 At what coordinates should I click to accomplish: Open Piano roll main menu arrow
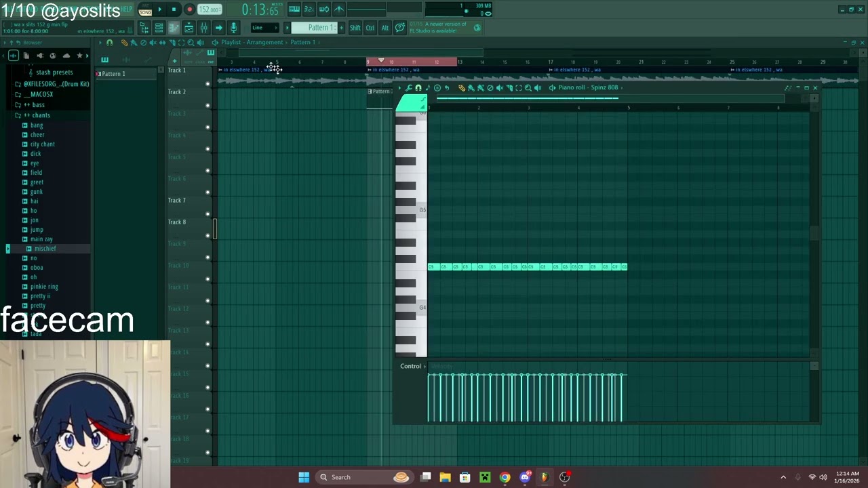click(x=399, y=88)
